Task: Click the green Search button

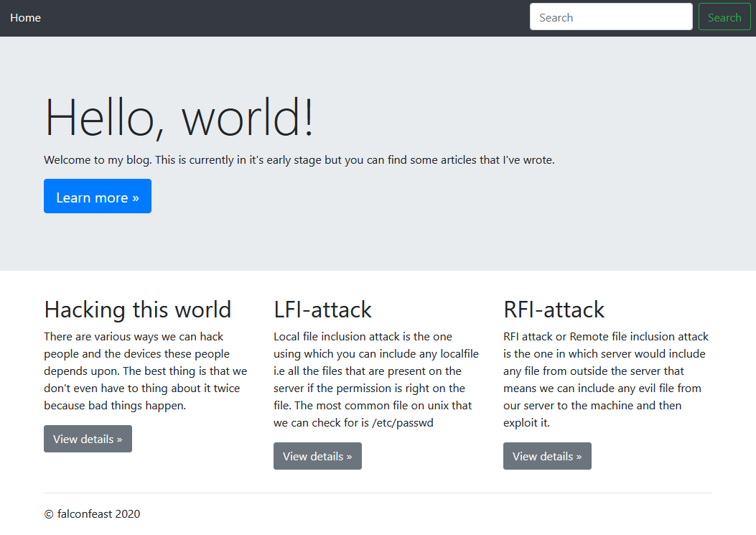Action: coord(724,17)
